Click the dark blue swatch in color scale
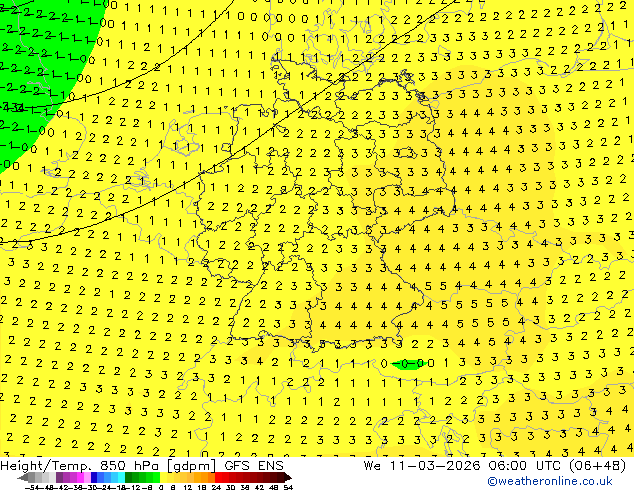Image resolution: width=634 pixels, height=490 pixels. point(94,478)
